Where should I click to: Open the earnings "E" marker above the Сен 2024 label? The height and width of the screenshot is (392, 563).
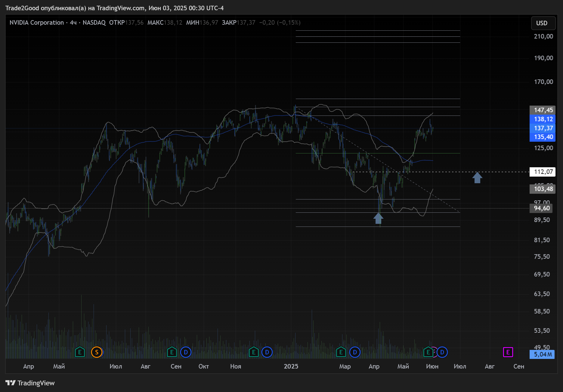click(172, 352)
